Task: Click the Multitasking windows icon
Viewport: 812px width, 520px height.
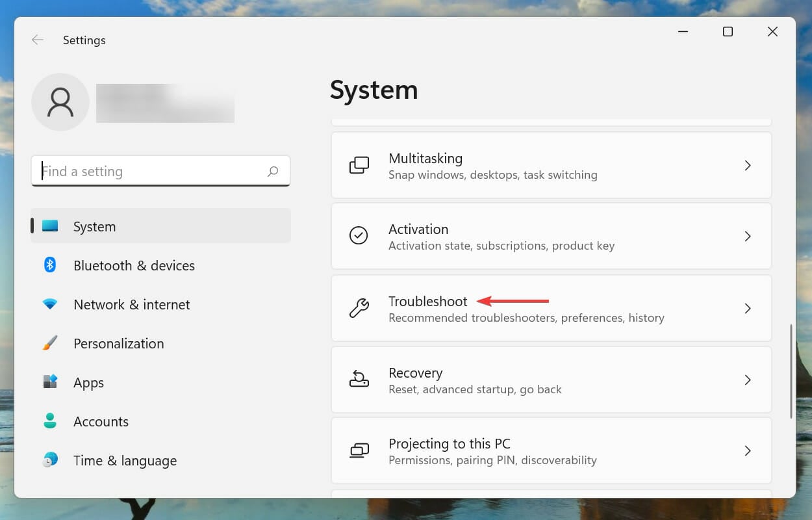Action: pos(359,165)
